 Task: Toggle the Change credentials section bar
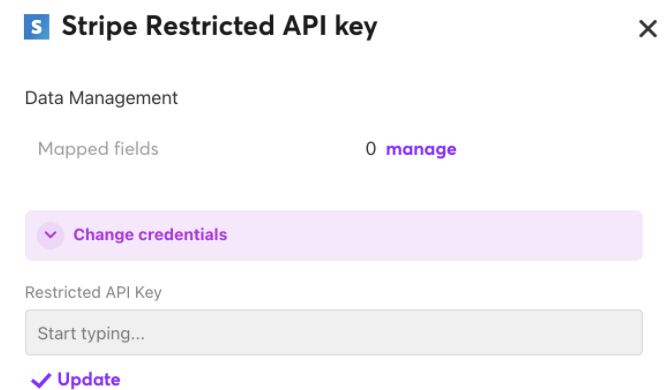334,235
